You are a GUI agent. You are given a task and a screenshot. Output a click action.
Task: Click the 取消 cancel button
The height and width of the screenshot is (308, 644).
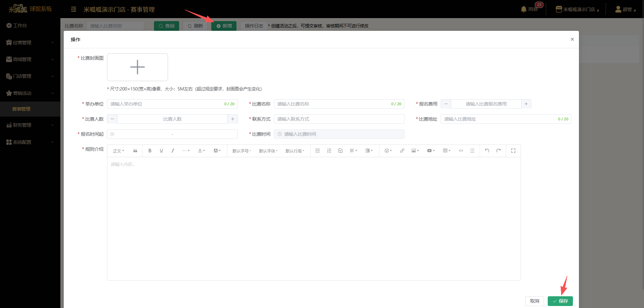[534, 301]
